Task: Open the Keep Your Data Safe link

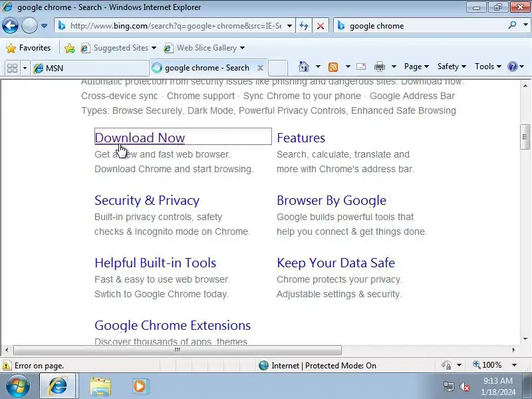Action: pos(336,263)
